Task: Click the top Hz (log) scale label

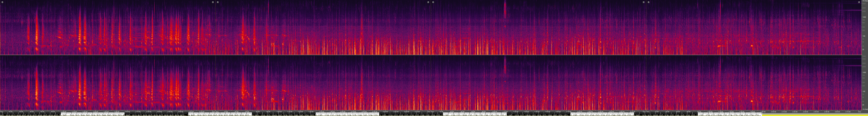Action: 864,1
